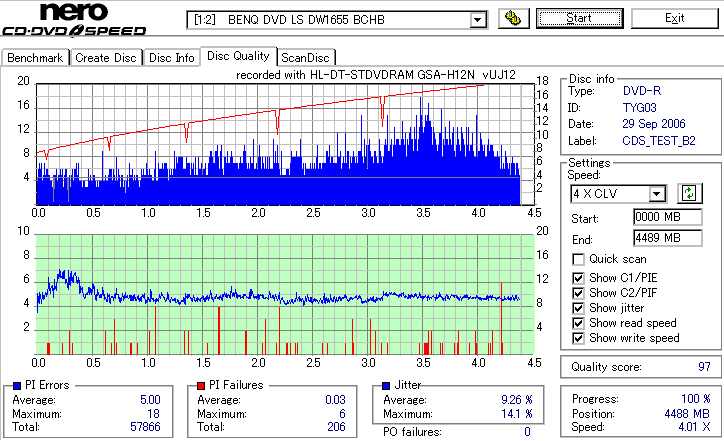The height and width of the screenshot is (441, 724).
Task: Click the Nero CD-DVD Speed logo
Action: tap(74, 19)
